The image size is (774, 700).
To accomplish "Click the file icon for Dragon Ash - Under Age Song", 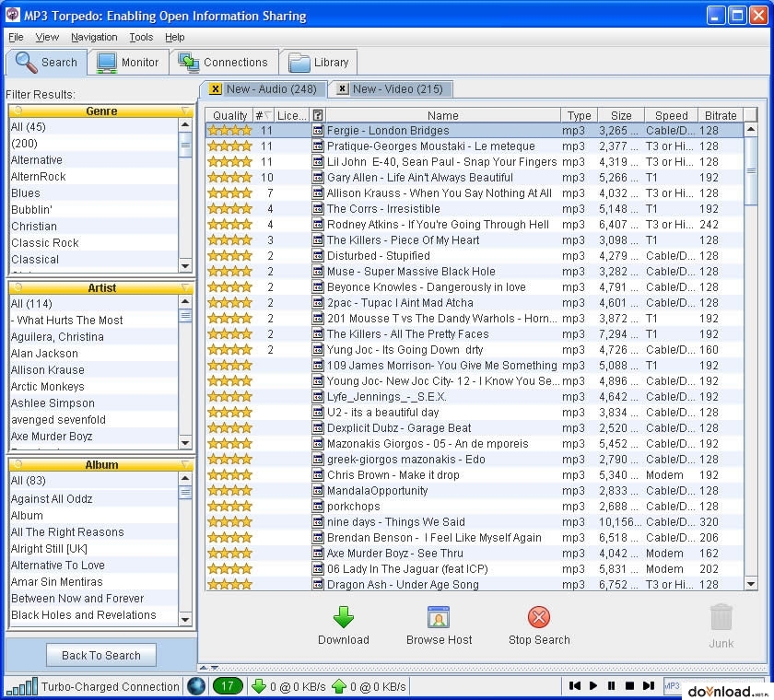I will coord(318,584).
